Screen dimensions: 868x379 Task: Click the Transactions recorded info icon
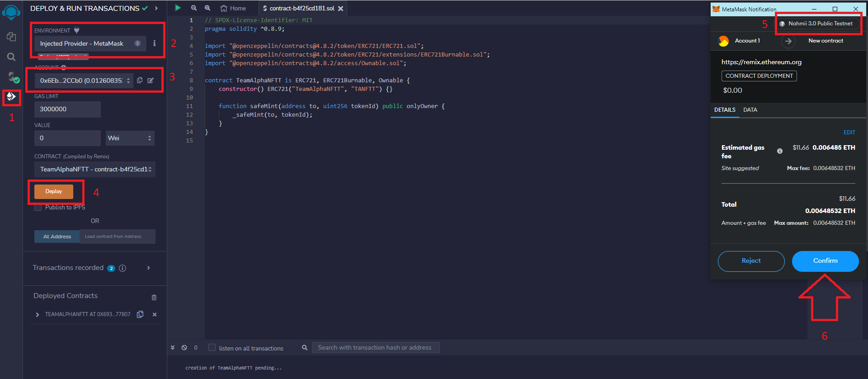coord(123,268)
